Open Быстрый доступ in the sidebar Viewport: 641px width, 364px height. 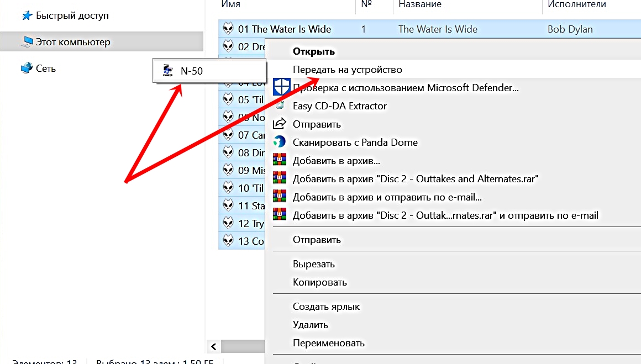[x=72, y=15]
